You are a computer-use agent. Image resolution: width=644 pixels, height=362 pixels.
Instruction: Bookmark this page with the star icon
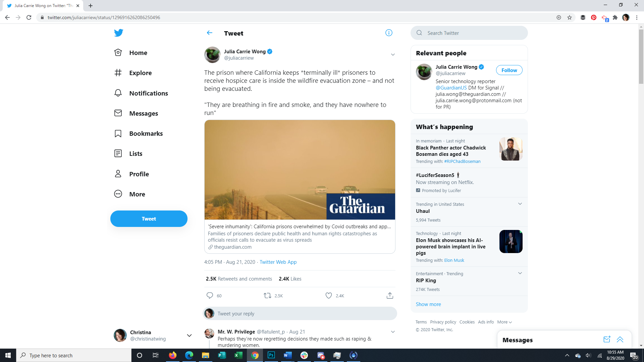570,17
